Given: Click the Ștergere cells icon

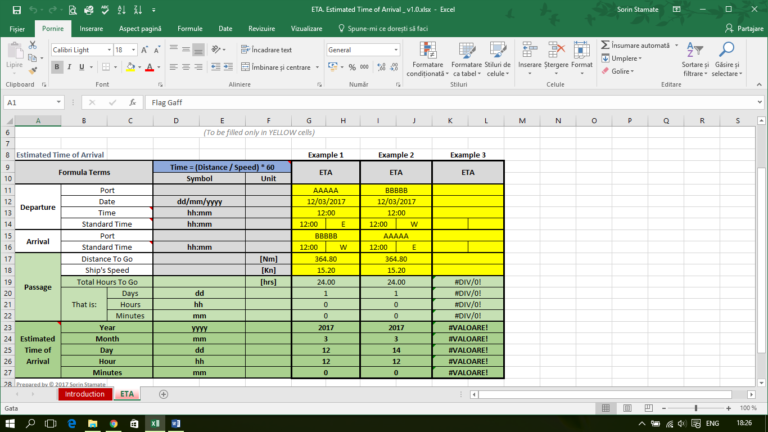Looking at the screenshot, I should tap(557, 55).
